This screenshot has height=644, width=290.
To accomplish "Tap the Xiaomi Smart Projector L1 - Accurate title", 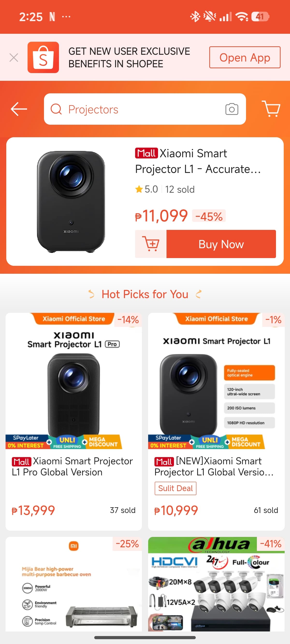I will [198, 161].
